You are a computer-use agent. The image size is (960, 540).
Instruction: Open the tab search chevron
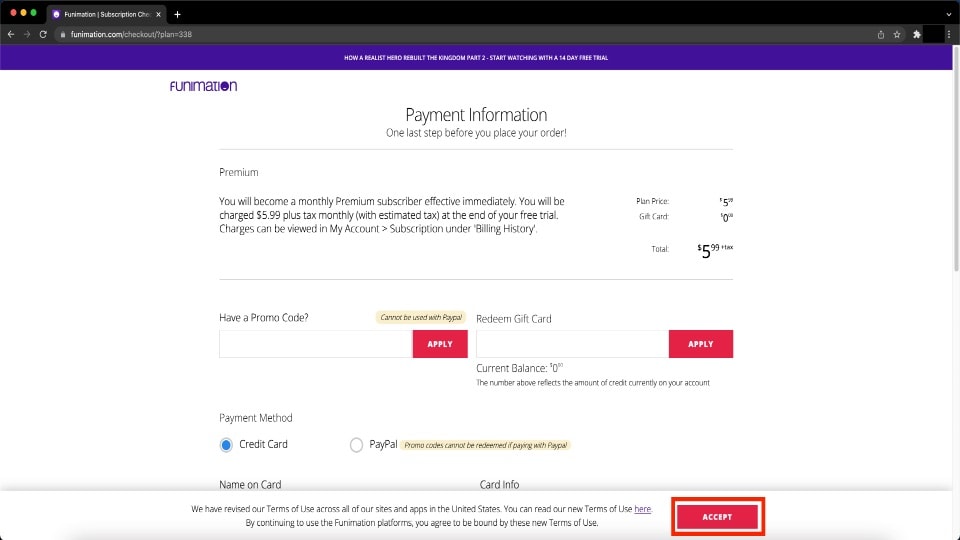pyautogui.click(x=949, y=14)
